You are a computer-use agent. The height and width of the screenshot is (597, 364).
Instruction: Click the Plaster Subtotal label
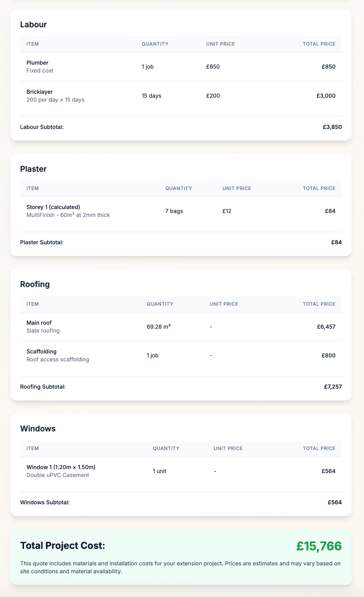42,242
